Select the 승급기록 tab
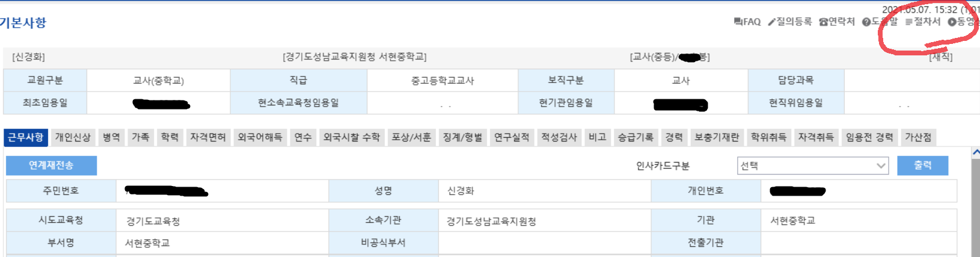980x257 pixels. coord(635,137)
